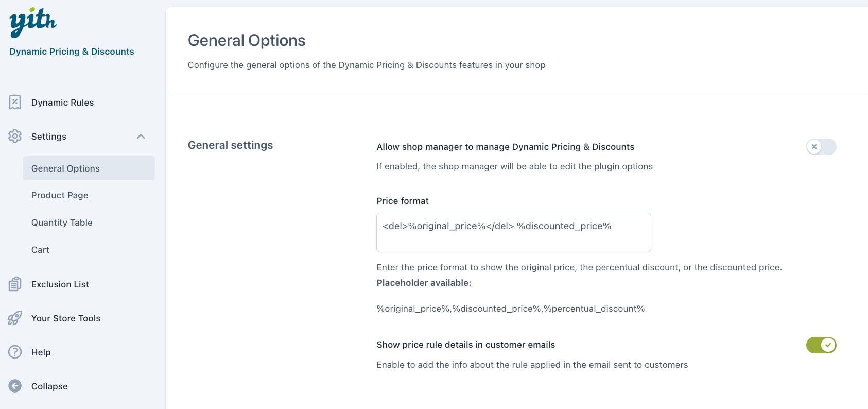Open Your Store Tools page

66,318
